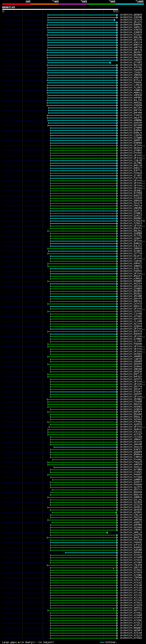Image resolution: width=146 pixels, height=644 pixels.
Task: Select the UniRef100_P04789 hit
Action: pyautogui.click(x=131, y=540)
